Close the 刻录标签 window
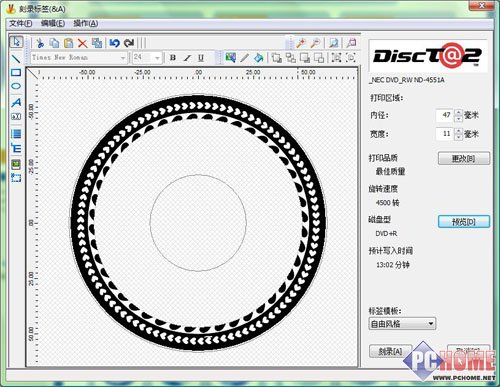 (x=482, y=6)
